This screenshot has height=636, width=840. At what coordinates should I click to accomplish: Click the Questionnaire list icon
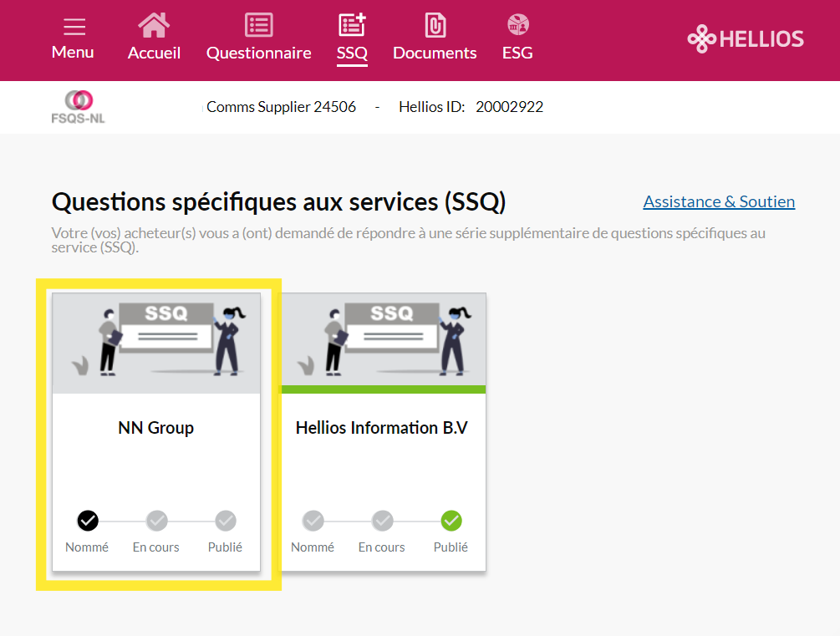(259, 24)
